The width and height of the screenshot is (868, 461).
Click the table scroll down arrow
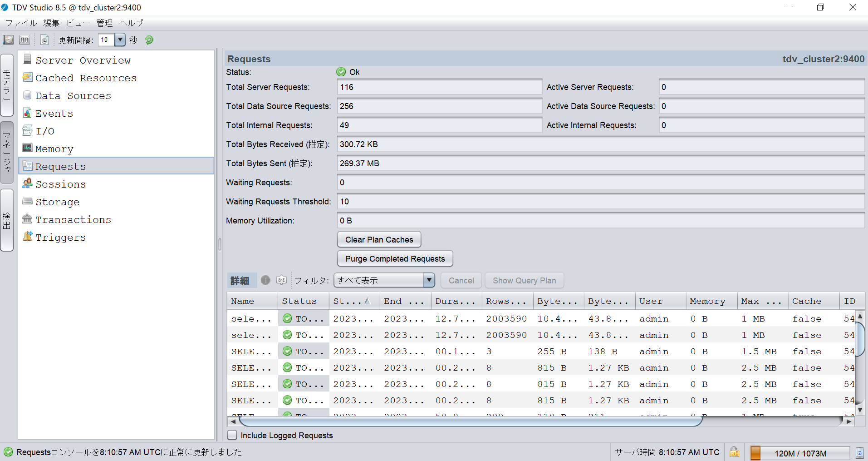pos(859,410)
